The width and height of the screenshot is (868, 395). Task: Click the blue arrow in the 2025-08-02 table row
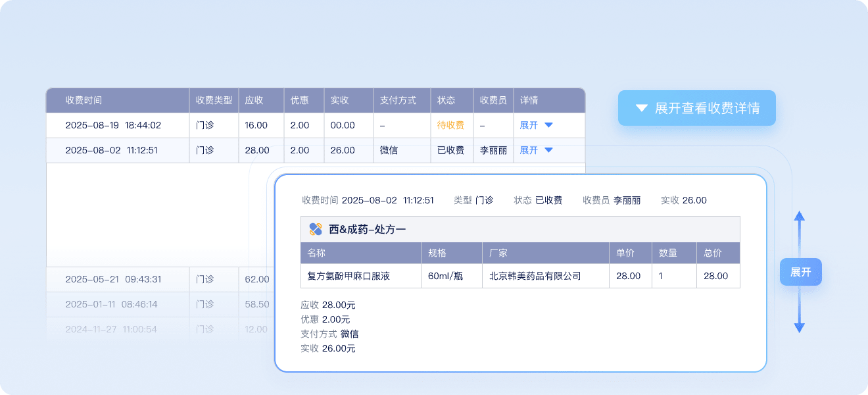pyautogui.click(x=548, y=150)
